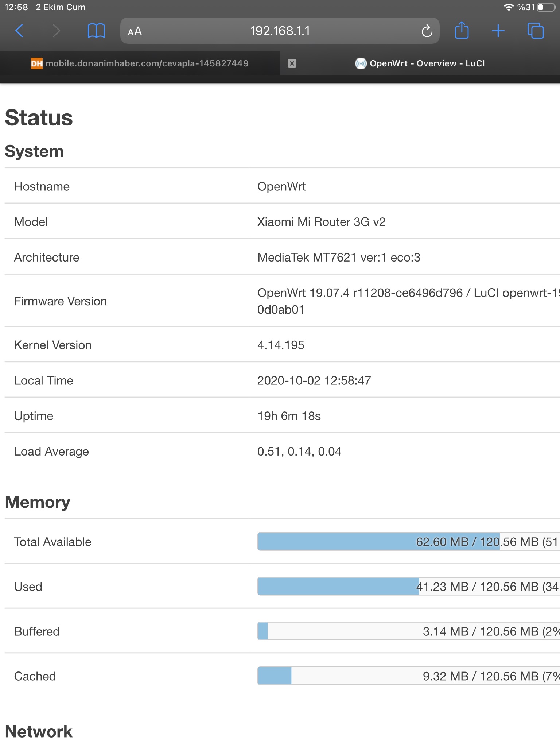Image resolution: width=560 pixels, height=747 pixels.
Task: Tap the 192.168.1.1 address field
Action: pos(280,31)
